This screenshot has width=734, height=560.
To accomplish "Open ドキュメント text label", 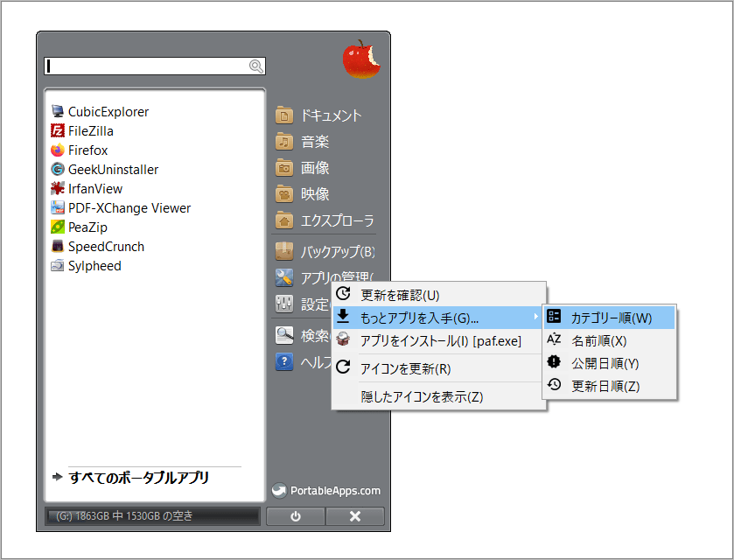I will [331, 115].
